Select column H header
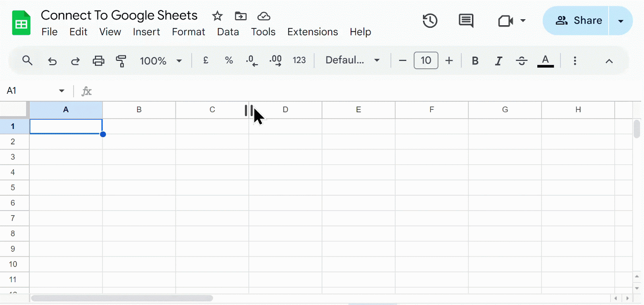This screenshot has width=644, height=305. tap(578, 110)
